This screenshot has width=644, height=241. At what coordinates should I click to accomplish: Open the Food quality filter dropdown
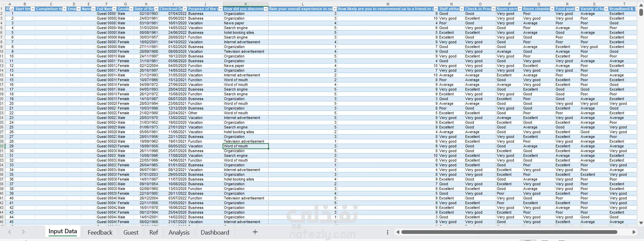[577, 9]
